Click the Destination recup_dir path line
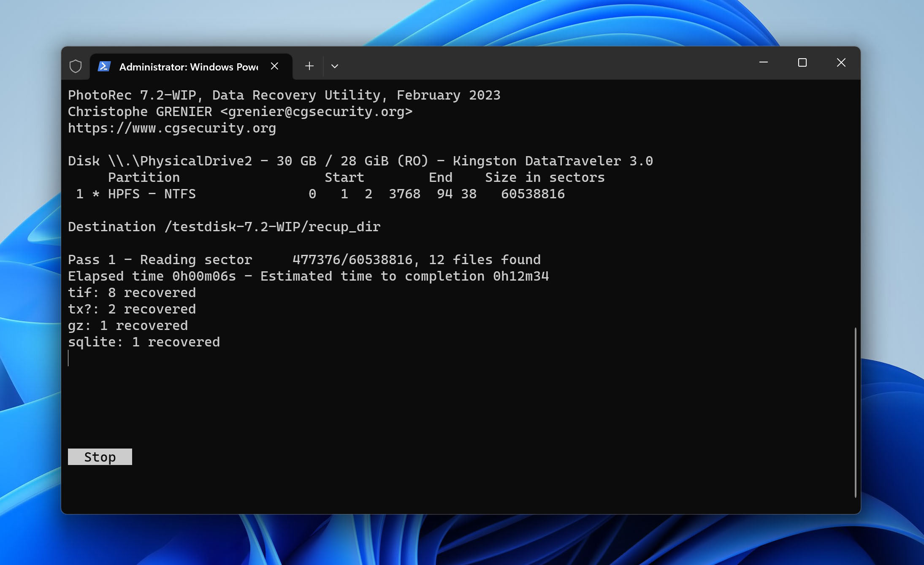Viewport: 924px width, 565px height. click(224, 227)
